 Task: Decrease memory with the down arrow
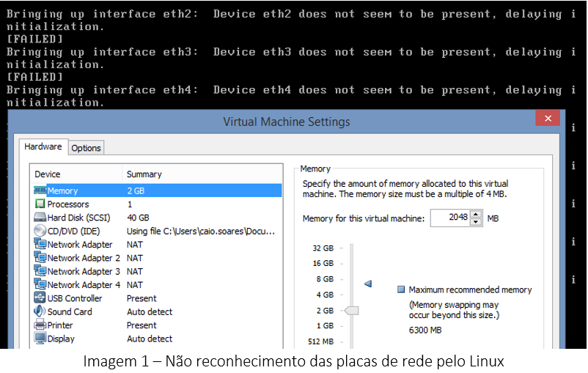[476, 222]
